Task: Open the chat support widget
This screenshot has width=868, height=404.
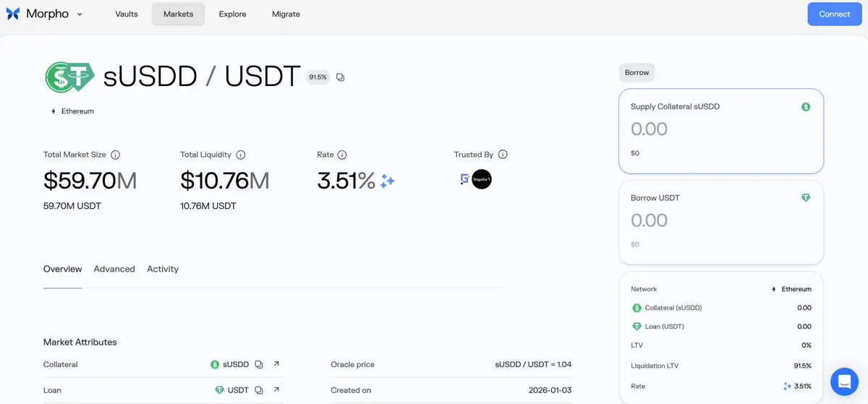Action: (x=844, y=380)
